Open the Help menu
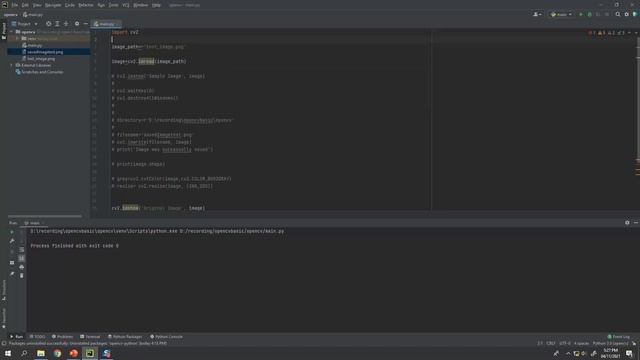This screenshot has width=640, height=360. pyautogui.click(x=156, y=5)
